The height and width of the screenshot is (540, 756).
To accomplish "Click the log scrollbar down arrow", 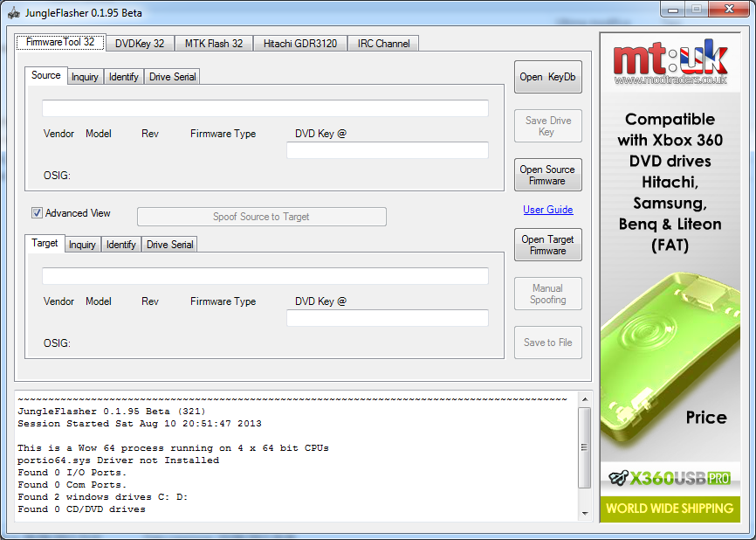I will pos(585,514).
